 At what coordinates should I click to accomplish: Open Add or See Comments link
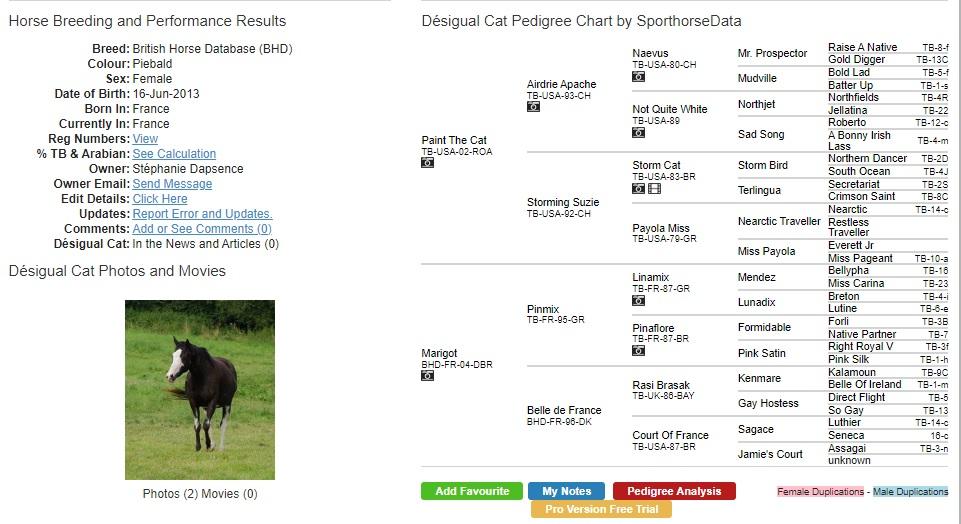tap(202, 229)
